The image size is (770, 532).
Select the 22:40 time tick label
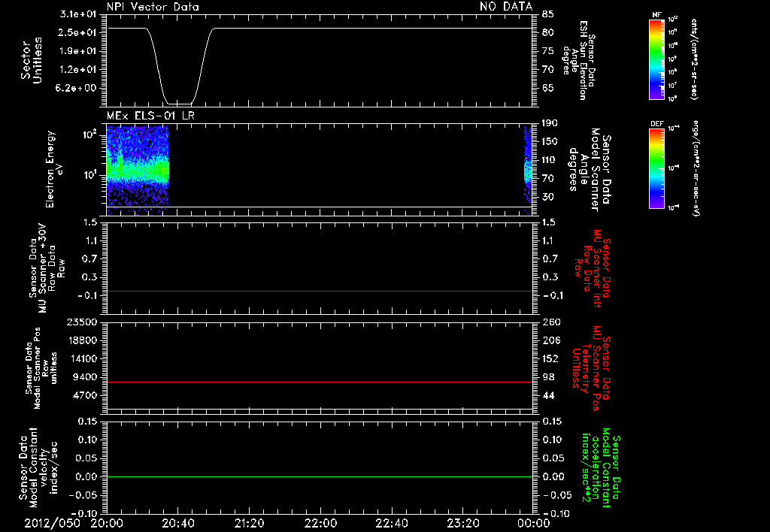pyautogui.click(x=391, y=523)
